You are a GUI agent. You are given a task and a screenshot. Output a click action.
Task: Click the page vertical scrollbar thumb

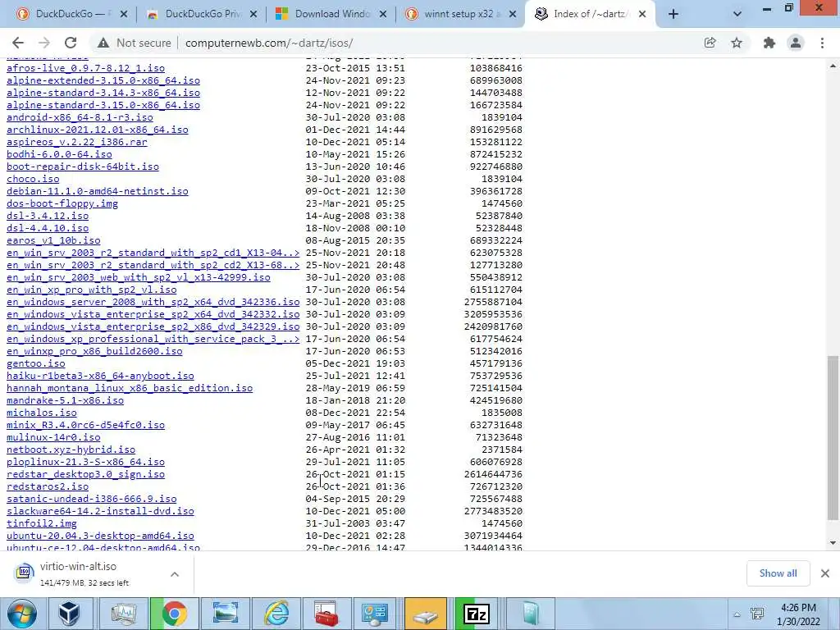(833, 438)
